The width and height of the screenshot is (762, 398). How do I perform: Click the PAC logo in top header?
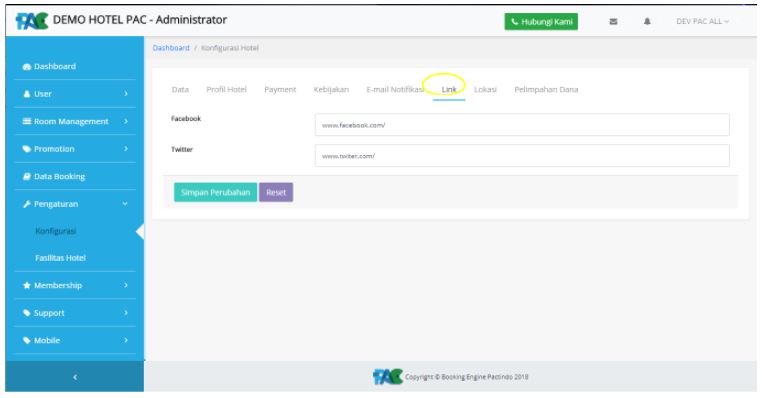coord(32,21)
